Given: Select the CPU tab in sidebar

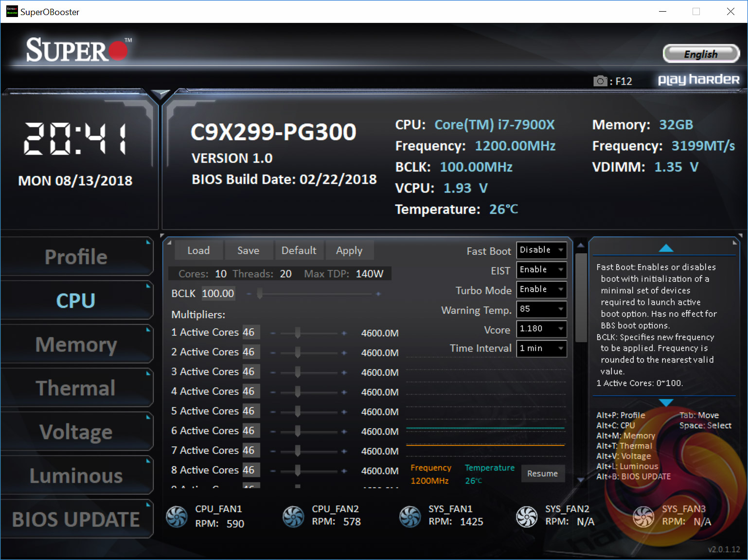Looking at the screenshot, I should point(76,301).
